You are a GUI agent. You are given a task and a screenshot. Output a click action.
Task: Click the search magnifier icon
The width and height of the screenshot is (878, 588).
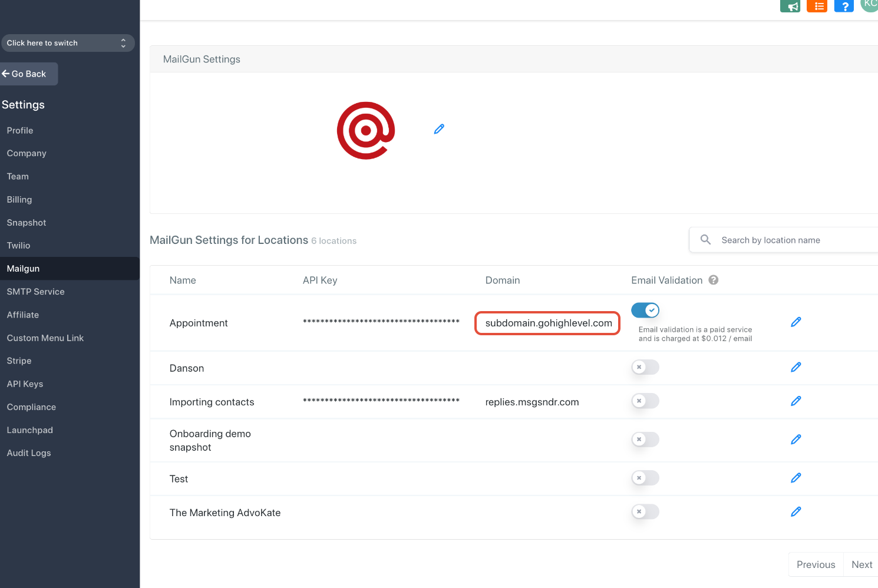[705, 240]
